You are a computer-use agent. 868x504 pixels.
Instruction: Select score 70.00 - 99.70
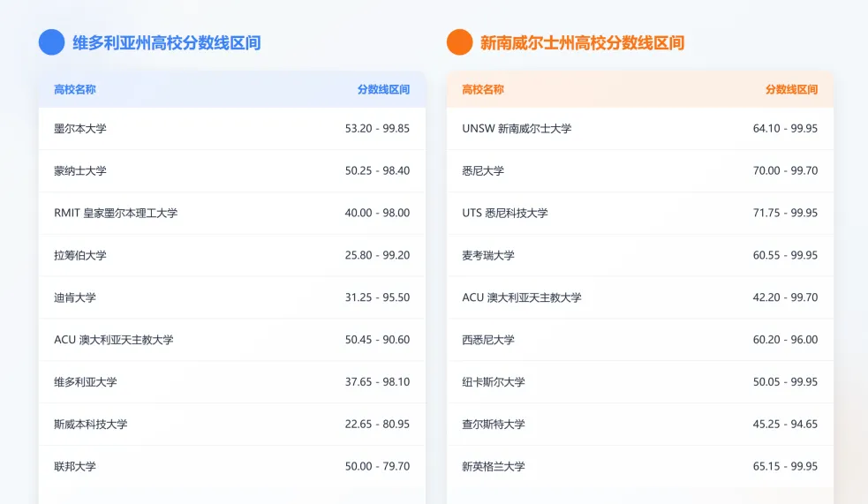point(786,171)
